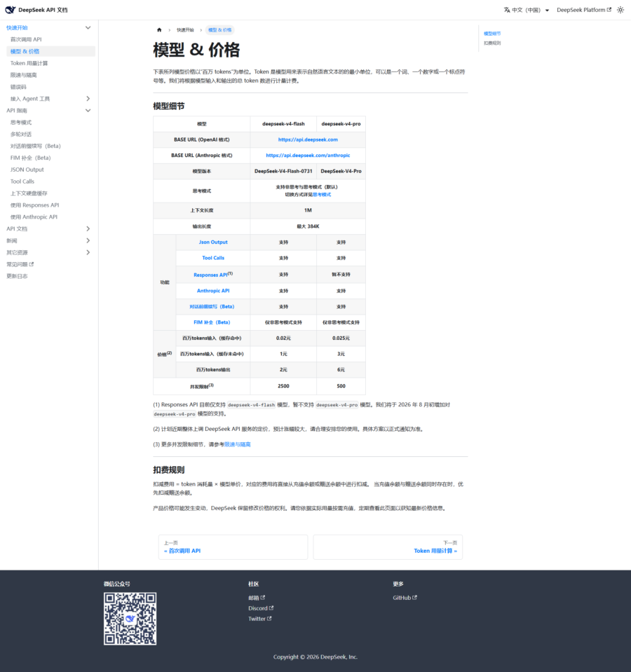631x672 pixels.
Task: Collapse the API 指南 section chevron
Action: pyautogui.click(x=88, y=111)
